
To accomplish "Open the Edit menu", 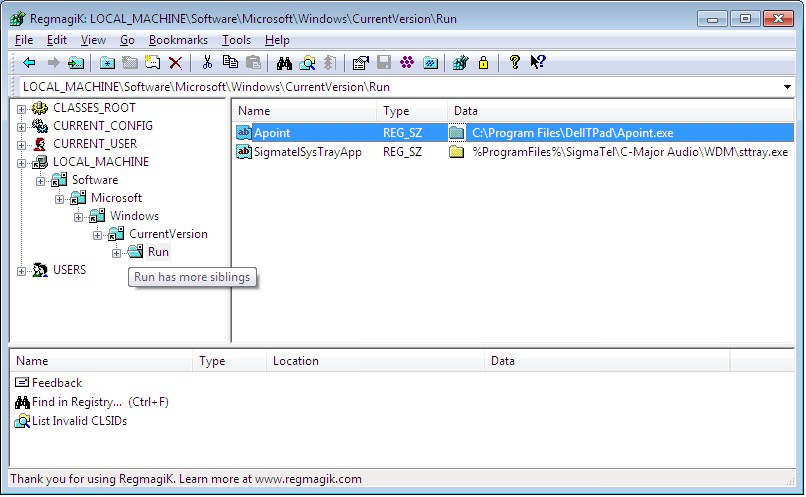I will tap(57, 40).
